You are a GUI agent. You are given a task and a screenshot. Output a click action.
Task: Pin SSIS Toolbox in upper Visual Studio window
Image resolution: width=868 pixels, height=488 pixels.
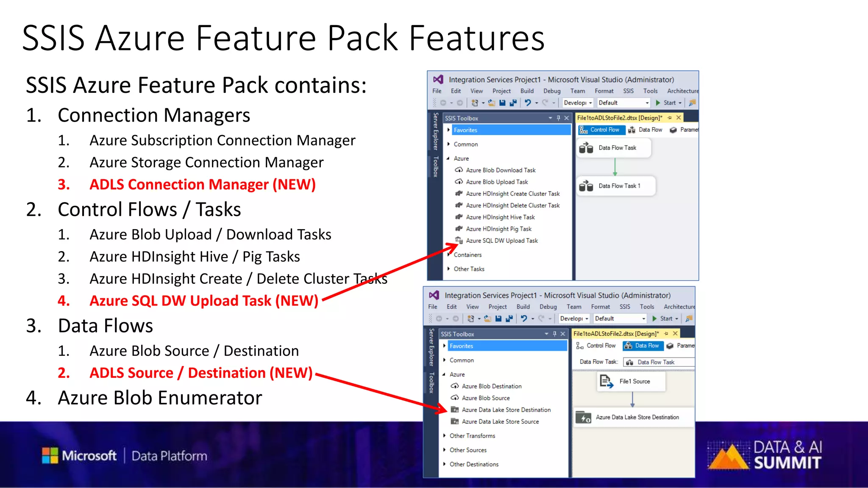(x=559, y=118)
